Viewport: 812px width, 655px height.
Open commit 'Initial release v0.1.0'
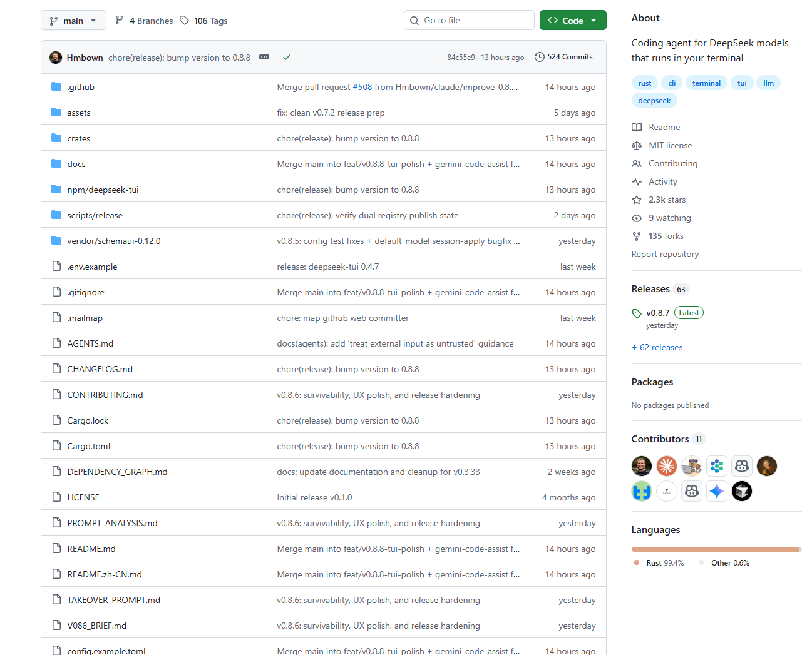[315, 497]
